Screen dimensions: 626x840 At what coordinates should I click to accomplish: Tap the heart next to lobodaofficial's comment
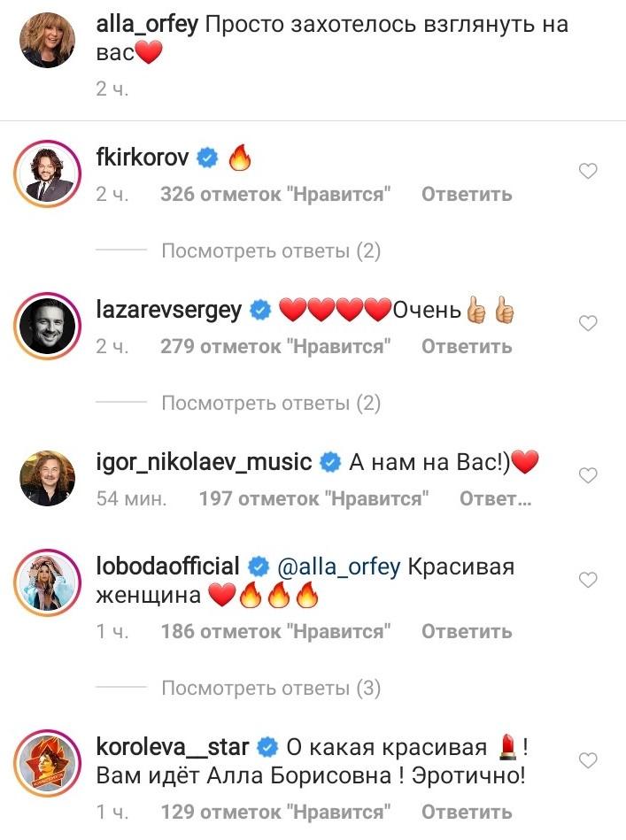(x=588, y=580)
